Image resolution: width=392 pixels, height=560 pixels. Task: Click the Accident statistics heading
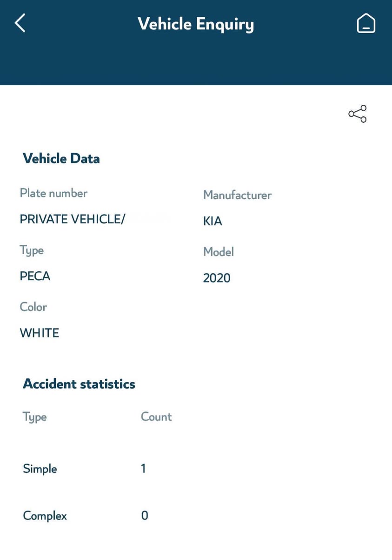(x=79, y=384)
